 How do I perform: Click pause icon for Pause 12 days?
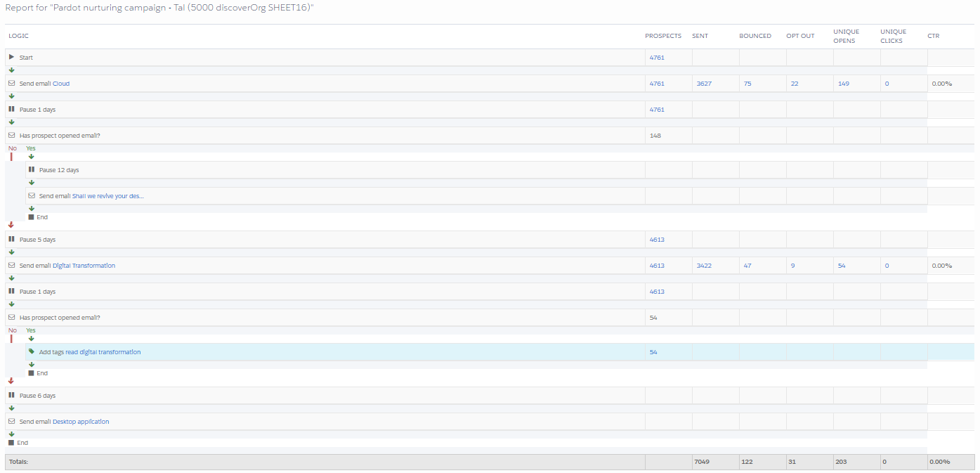click(x=32, y=169)
